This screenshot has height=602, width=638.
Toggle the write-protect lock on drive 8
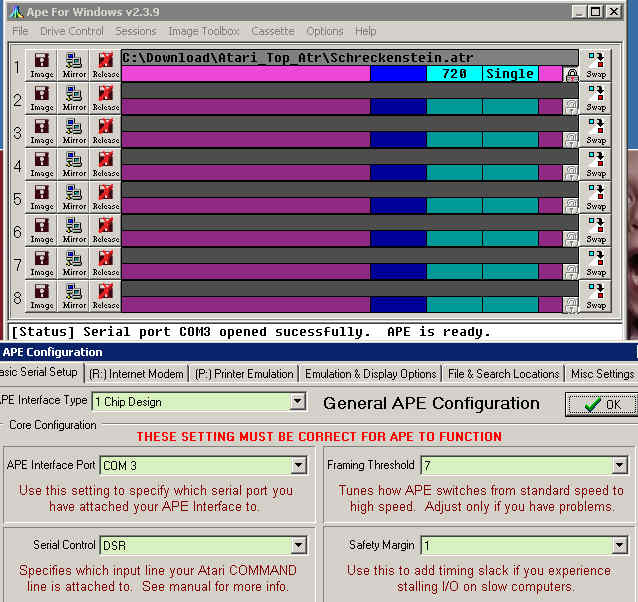(x=571, y=305)
